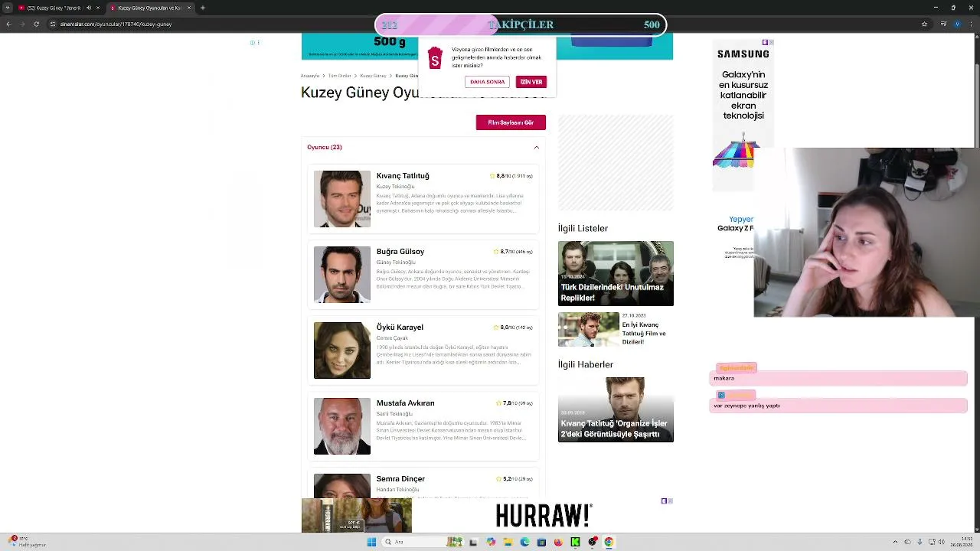980x551 pixels.
Task: Open the tab search dropdown
Action: pyautogui.click(x=7, y=8)
